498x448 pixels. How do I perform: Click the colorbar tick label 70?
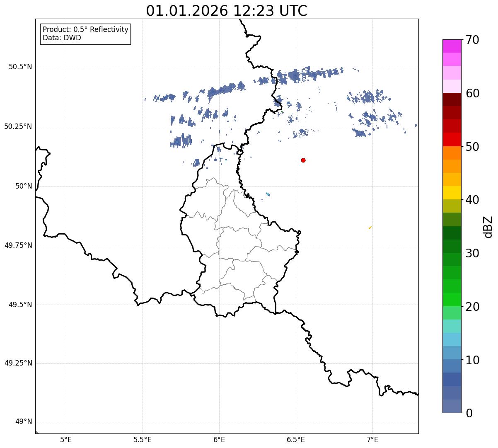tap(472, 40)
